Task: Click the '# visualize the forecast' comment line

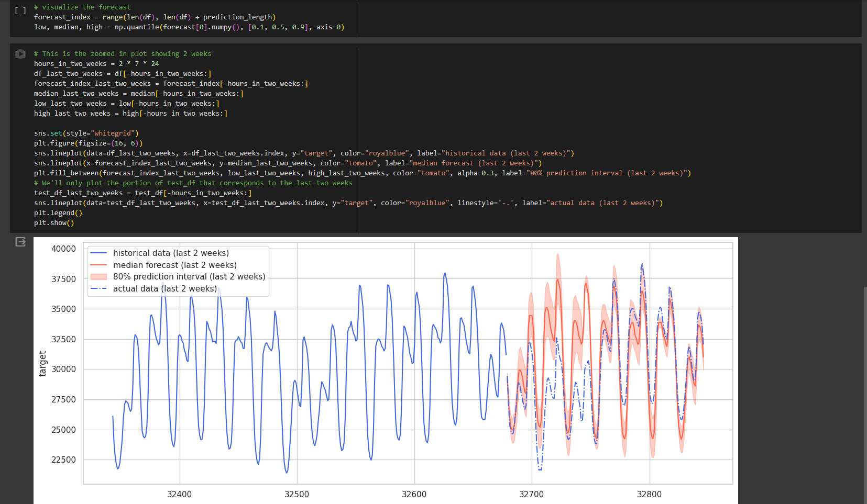Action: click(82, 7)
